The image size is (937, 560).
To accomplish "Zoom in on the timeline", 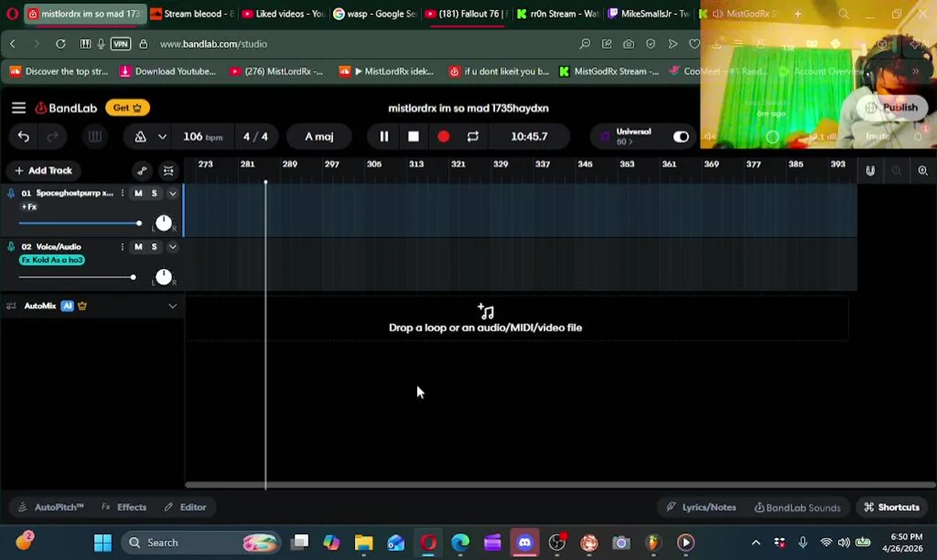I will click(x=923, y=170).
